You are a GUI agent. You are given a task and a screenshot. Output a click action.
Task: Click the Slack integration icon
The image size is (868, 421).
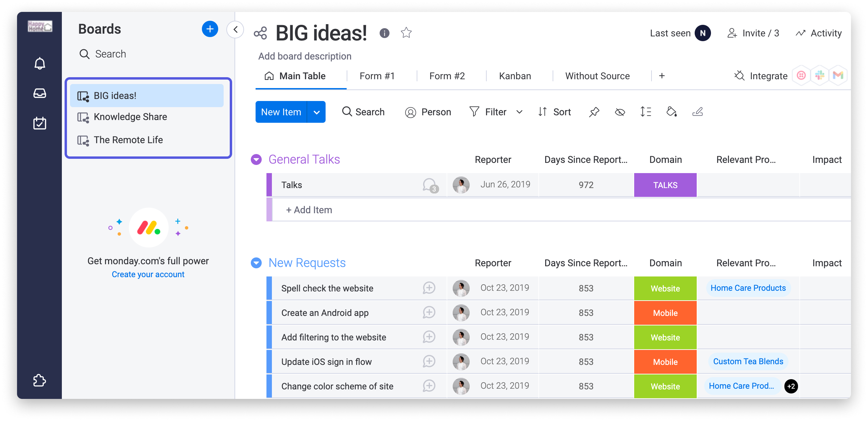tap(820, 75)
